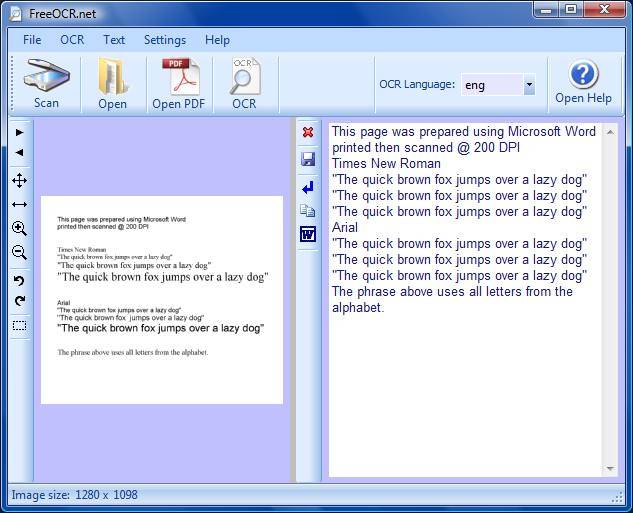Export text to Microsoft Word
Image resolution: width=633 pixels, height=513 pixels.
pos(308,235)
